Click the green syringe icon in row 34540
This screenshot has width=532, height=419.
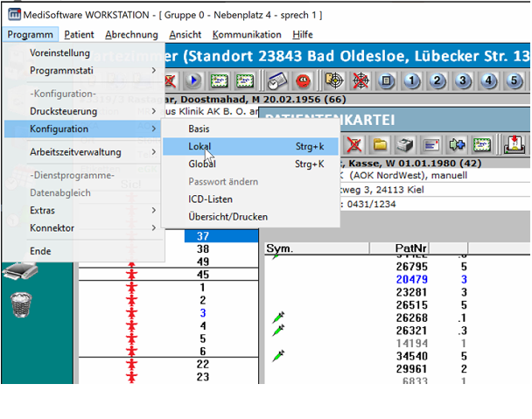(278, 356)
